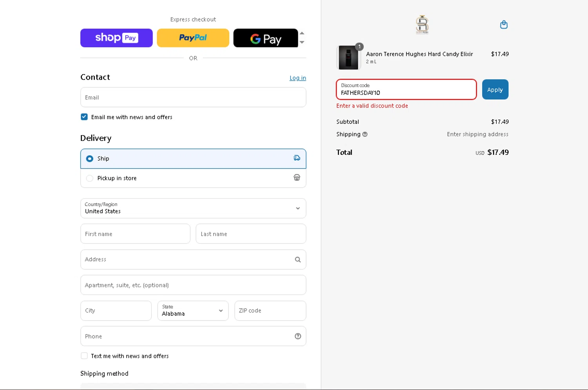Screen dimensions: 588x390
Task: Click the Last name field
Action: pos(251,234)
